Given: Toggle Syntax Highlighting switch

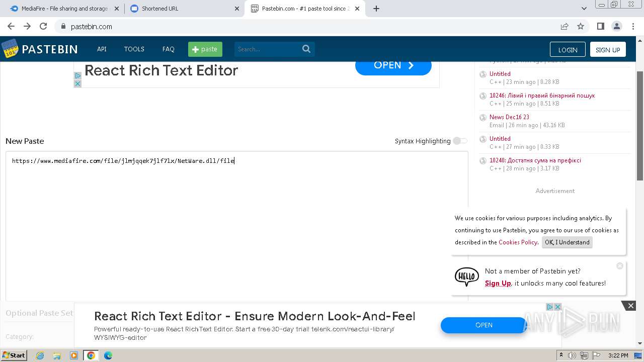Looking at the screenshot, I should (460, 141).
